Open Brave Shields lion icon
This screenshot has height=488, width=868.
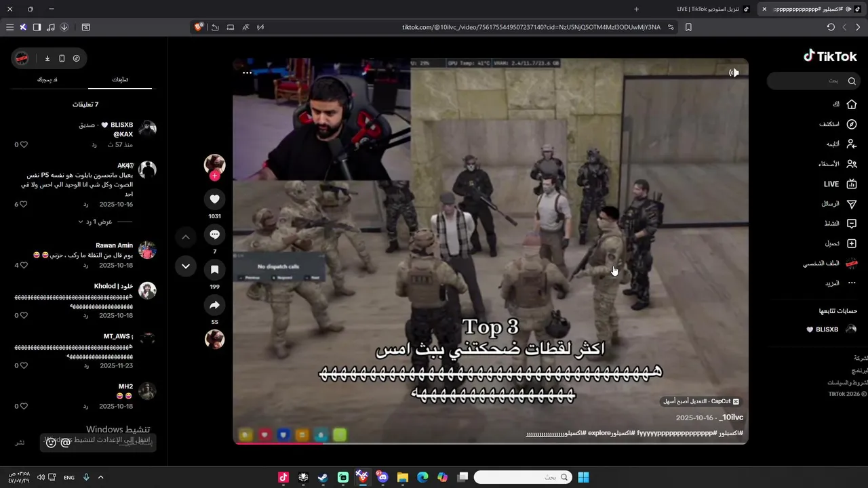point(199,27)
